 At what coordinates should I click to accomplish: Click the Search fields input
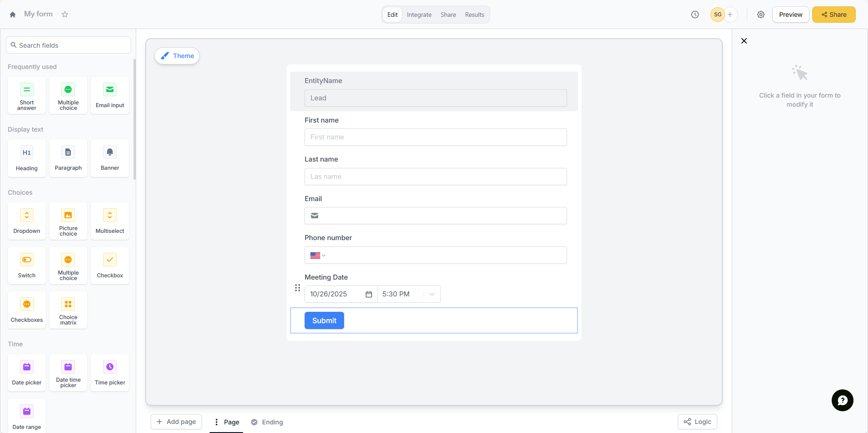[69, 45]
